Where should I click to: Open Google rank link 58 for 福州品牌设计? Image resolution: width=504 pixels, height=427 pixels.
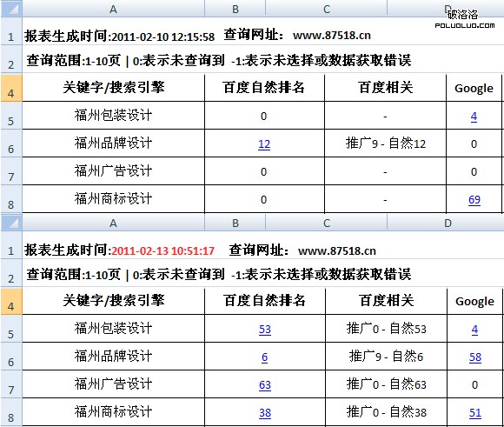coord(475,357)
